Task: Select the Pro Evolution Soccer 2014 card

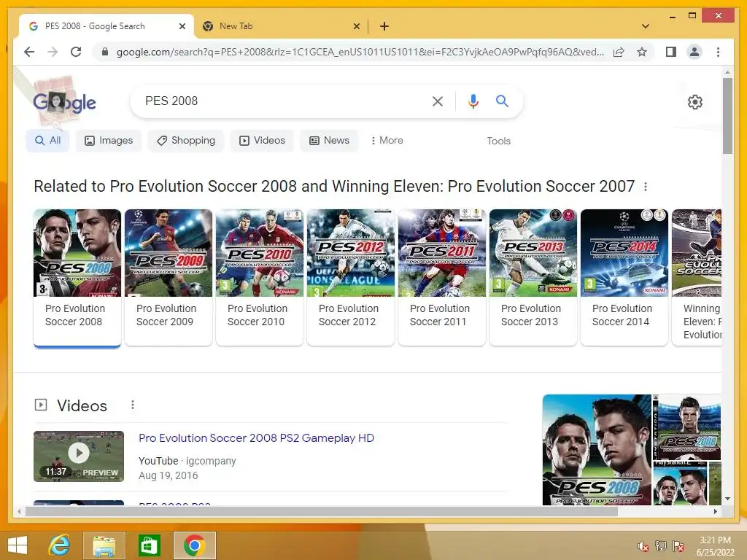Action: coord(624,277)
